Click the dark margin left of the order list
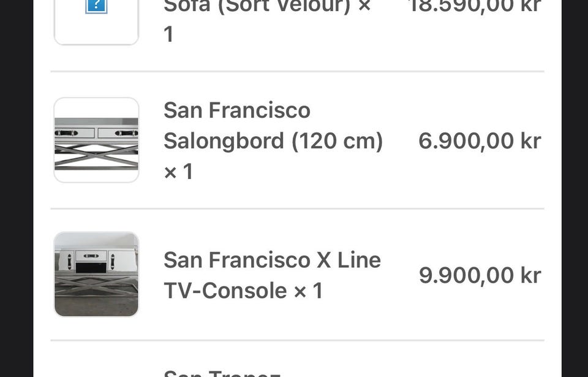This screenshot has height=377, width=588. tap(17, 189)
